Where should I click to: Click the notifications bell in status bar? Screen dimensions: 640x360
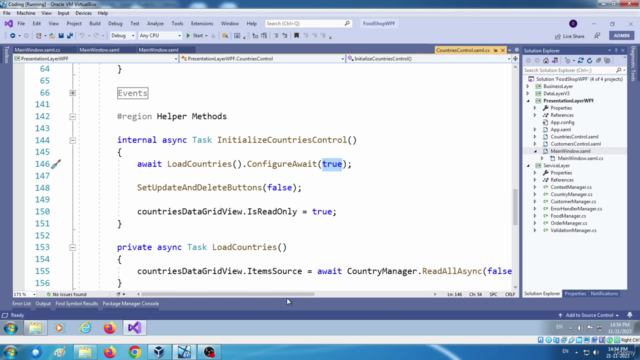click(630, 315)
